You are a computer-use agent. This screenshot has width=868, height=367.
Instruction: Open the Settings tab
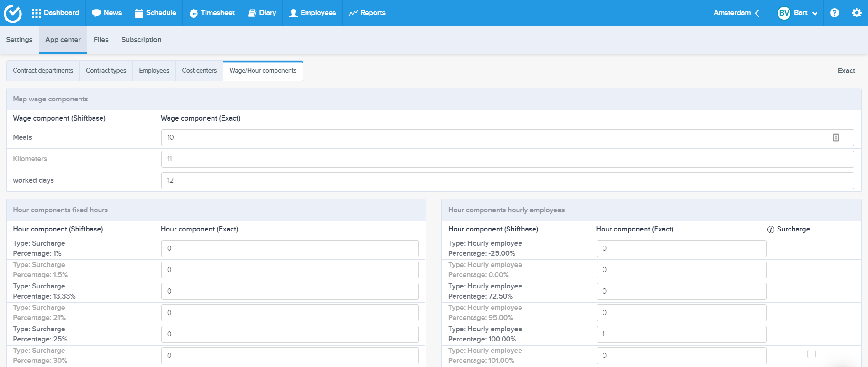pos(19,40)
